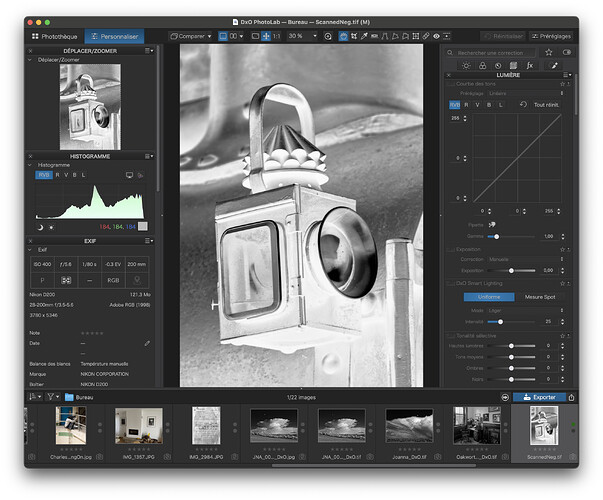Select the repair (bandage) tool
The width and height of the screenshot is (603, 500).
(426, 36)
